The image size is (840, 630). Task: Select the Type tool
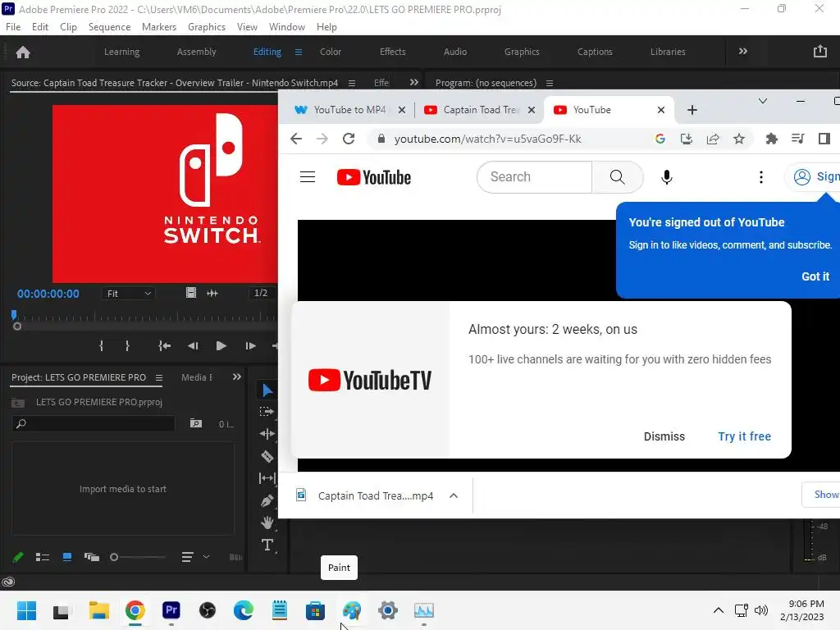(x=267, y=545)
